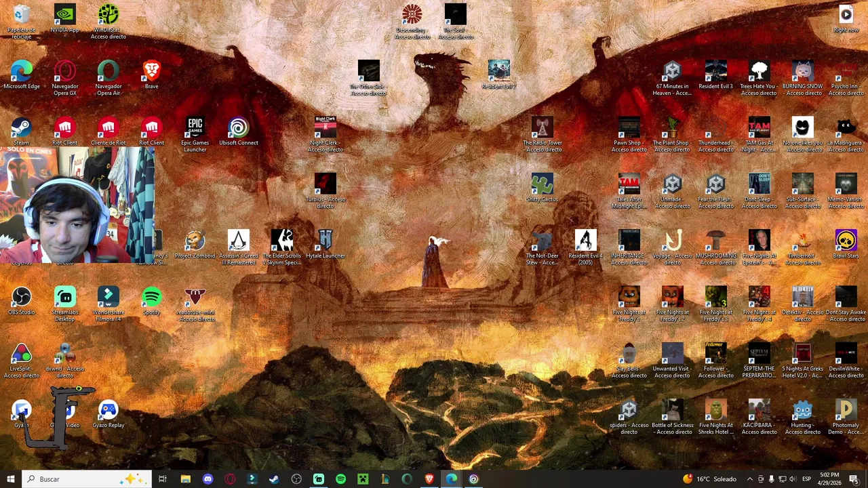Open Task View on the taskbar
The height and width of the screenshot is (488, 868).
click(x=163, y=479)
